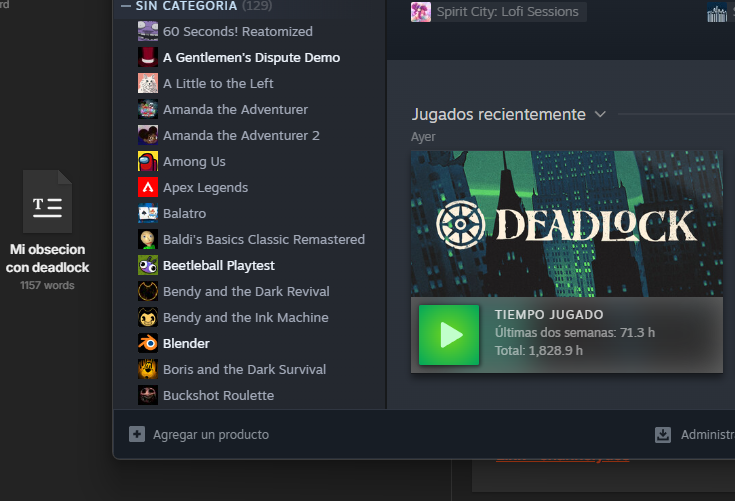Click the Buckshot Roulette icon
This screenshot has width=735, height=501.
148,396
